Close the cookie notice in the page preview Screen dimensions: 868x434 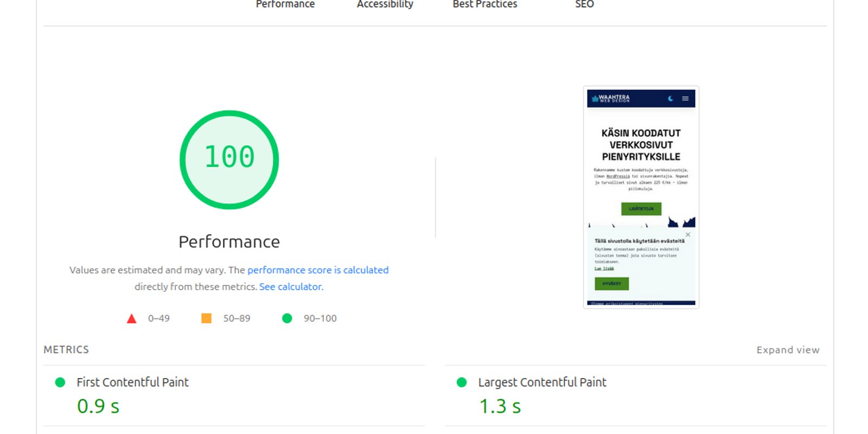688,235
